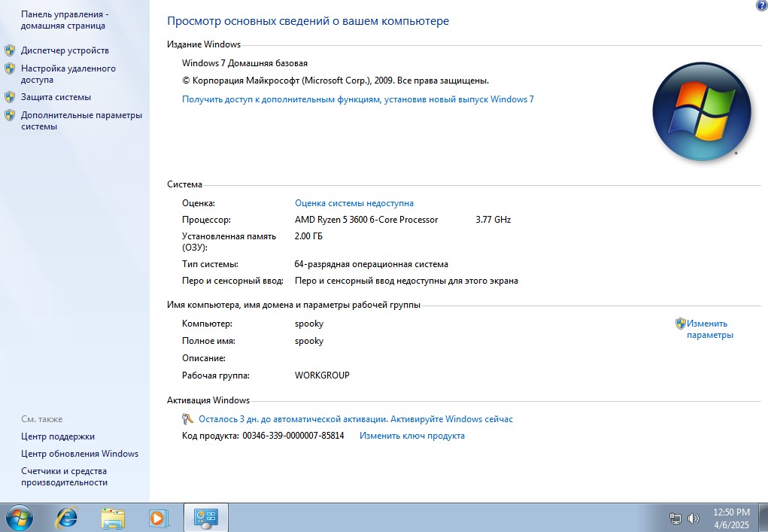Open Защита системы link
768x532 pixels.
(x=56, y=97)
